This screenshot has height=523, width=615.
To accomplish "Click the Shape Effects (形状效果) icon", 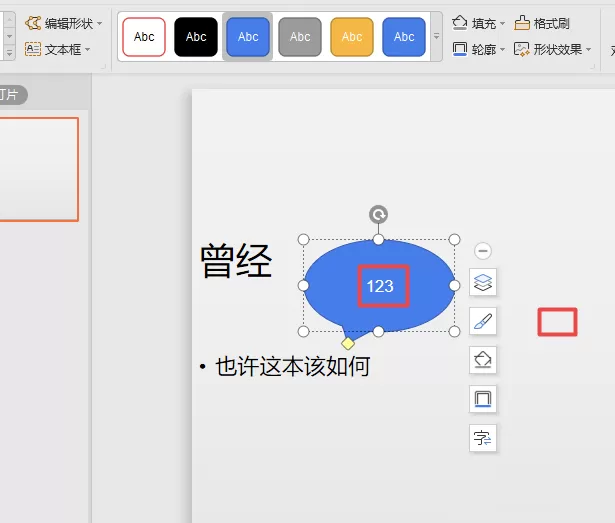I will coord(522,49).
